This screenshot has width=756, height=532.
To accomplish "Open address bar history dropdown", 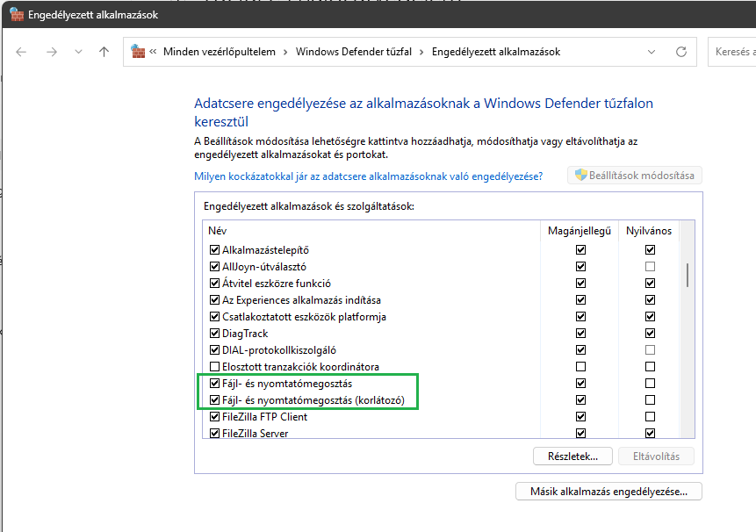I will tap(652, 52).
